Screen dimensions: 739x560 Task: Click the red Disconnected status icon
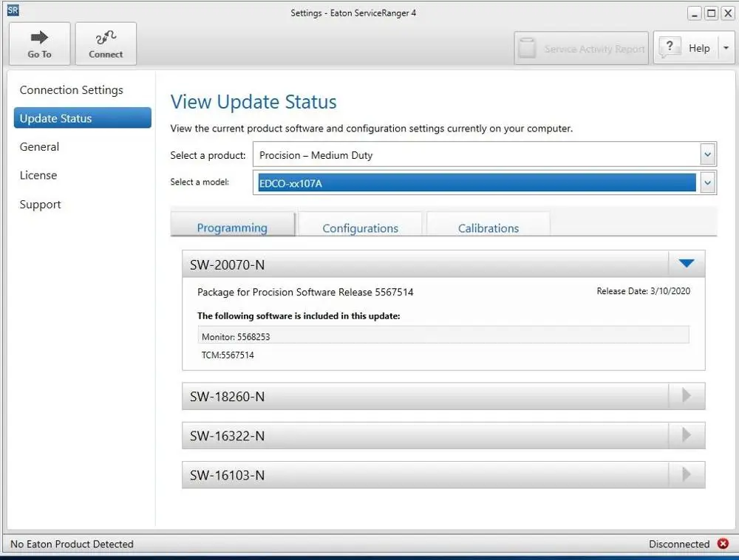pyautogui.click(x=723, y=544)
